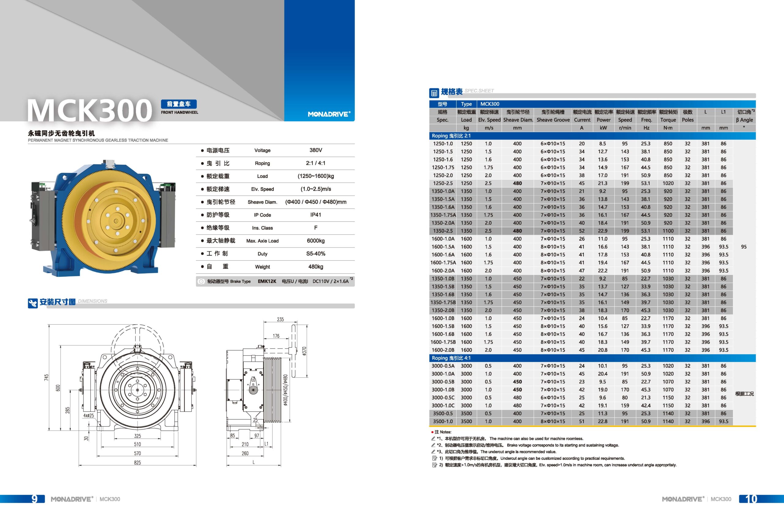Click the spec row label 1250-2.5
The width and height of the screenshot is (784, 532).
tap(443, 183)
